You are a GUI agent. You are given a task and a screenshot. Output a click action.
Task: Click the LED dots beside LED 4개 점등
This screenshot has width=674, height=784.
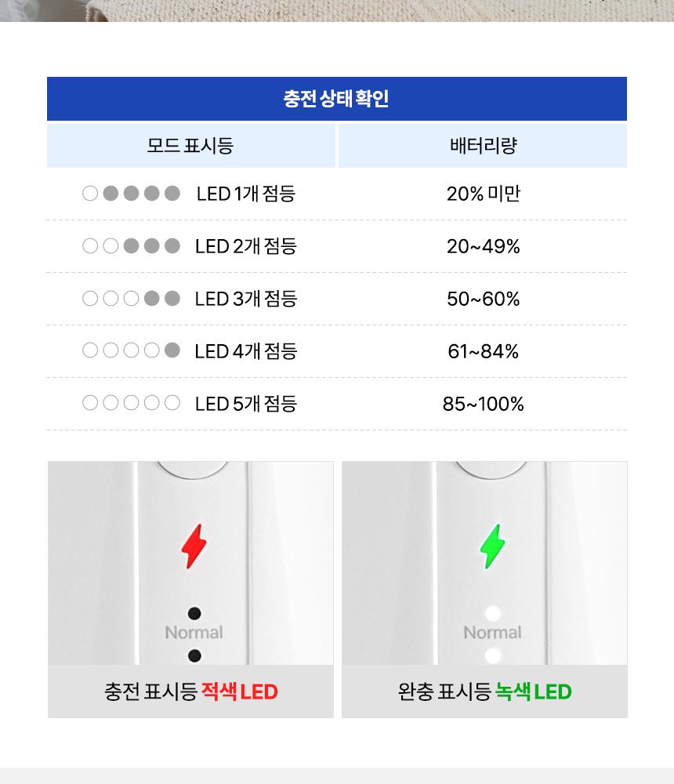(132, 351)
